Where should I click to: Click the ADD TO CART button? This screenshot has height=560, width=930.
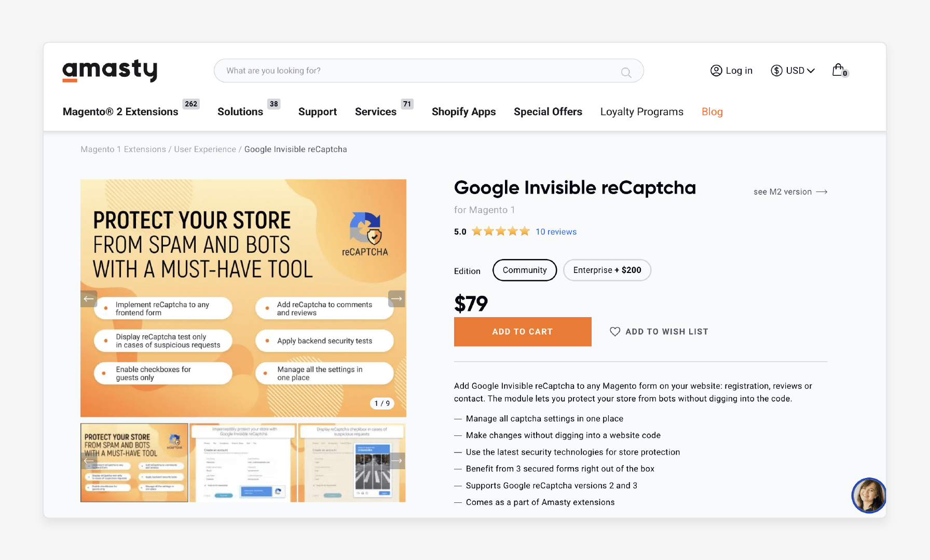pyautogui.click(x=523, y=332)
